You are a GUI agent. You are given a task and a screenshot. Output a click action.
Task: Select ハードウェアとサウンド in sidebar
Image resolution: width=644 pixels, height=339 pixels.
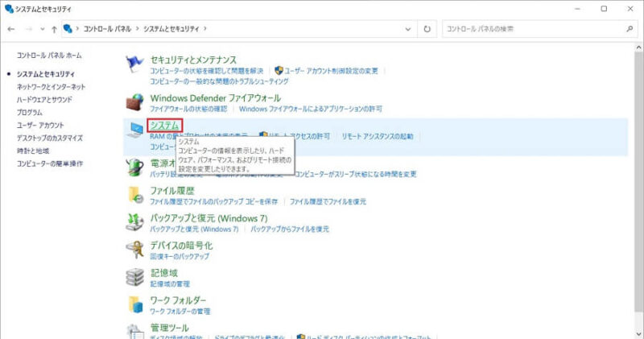44,99
